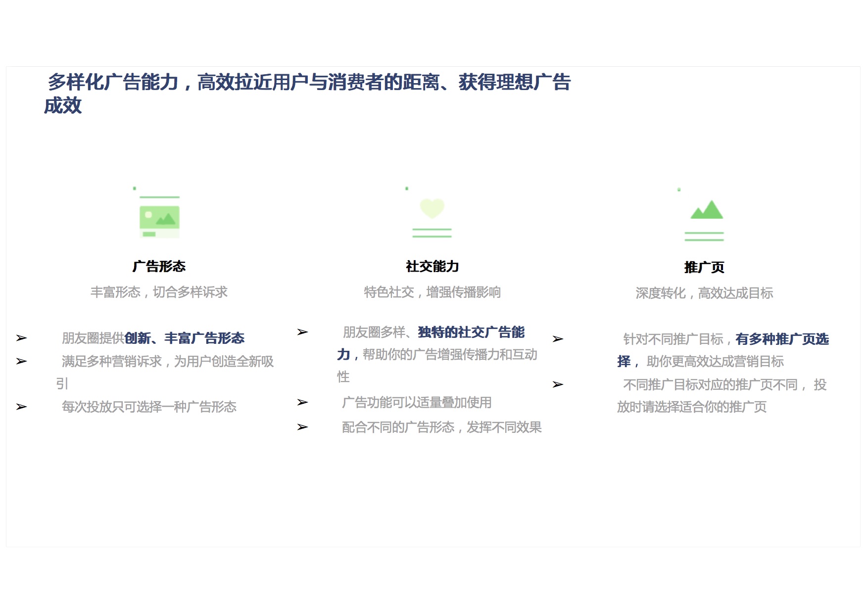
Task: Click the arrow bullet beside 朋友圈提供创新
Action: click(21, 338)
